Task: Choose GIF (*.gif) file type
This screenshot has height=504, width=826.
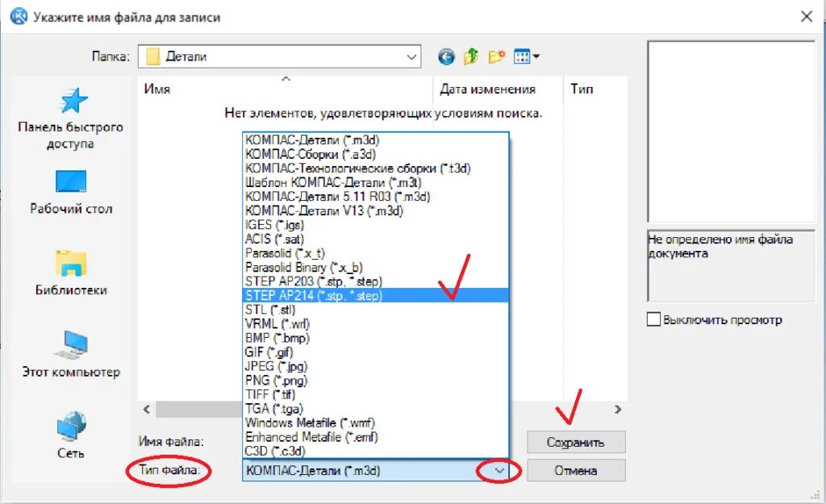Action: point(376,352)
